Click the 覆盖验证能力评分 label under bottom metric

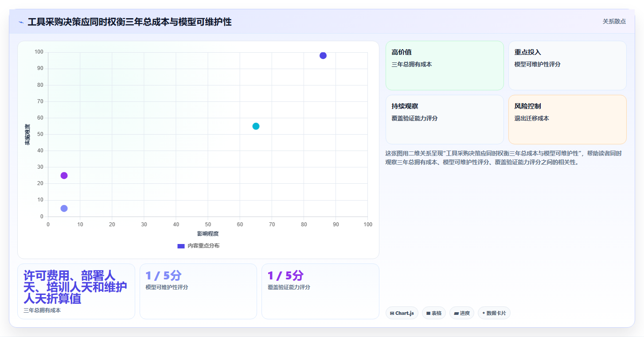coord(289,287)
